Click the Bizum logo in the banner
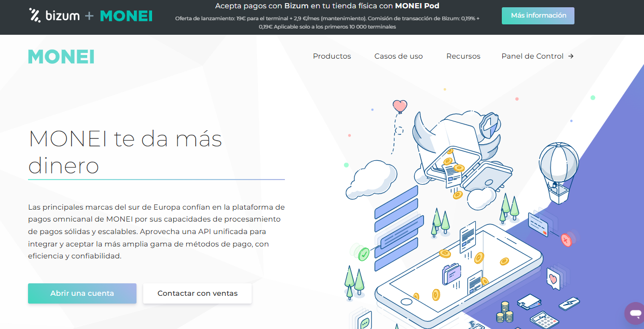The width and height of the screenshot is (644, 329). (x=54, y=16)
